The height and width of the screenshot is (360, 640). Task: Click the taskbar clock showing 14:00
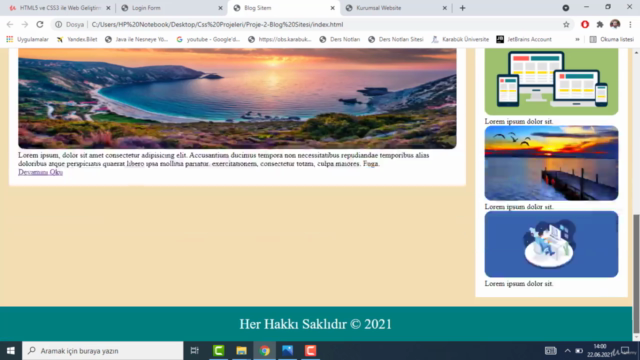(x=600, y=351)
